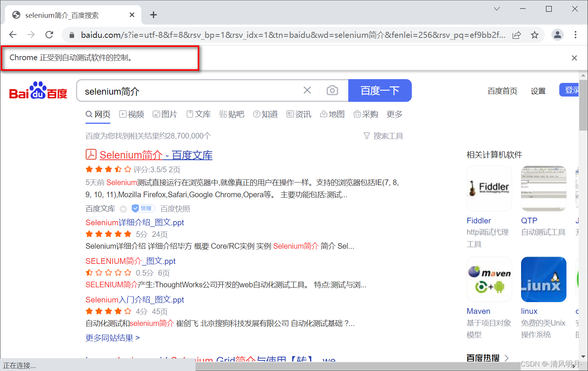Click the rating text 评分:3.5/5 2页
588x371 pixels.
[157, 170]
